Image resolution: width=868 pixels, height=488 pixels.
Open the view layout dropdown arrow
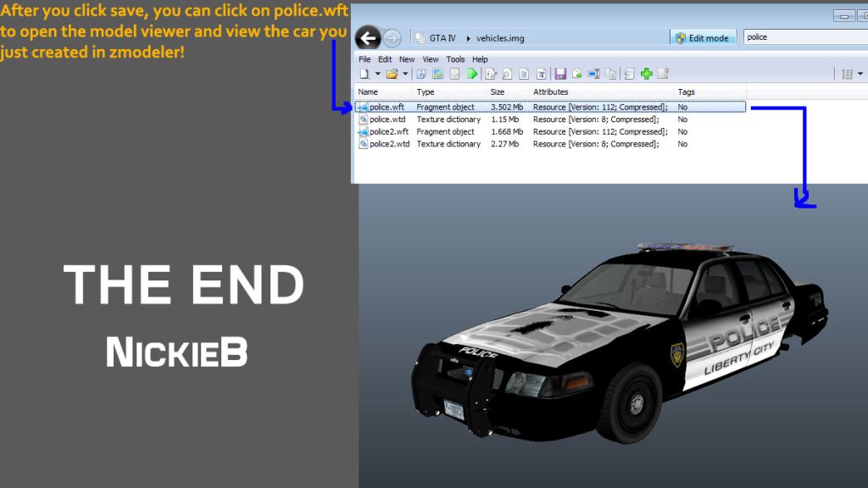click(x=860, y=74)
